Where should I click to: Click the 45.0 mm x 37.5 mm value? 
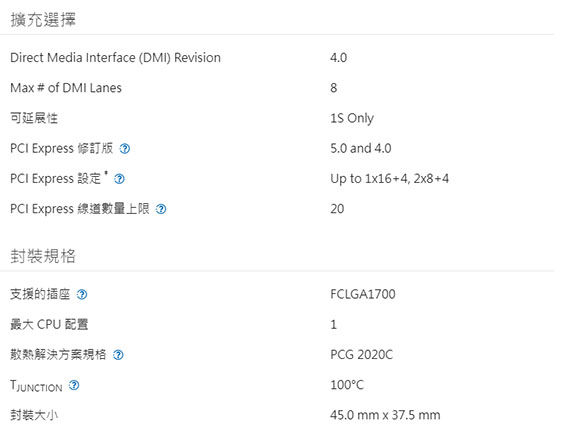[x=385, y=415]
